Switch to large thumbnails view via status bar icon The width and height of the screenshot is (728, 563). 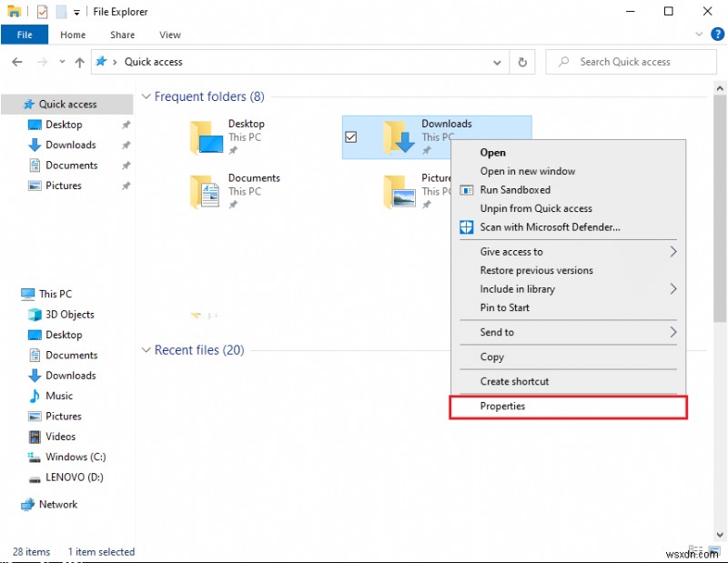coord(715,549)
